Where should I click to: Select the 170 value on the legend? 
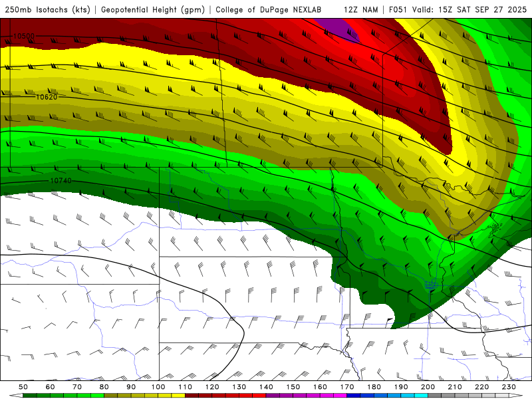point(347,387)
